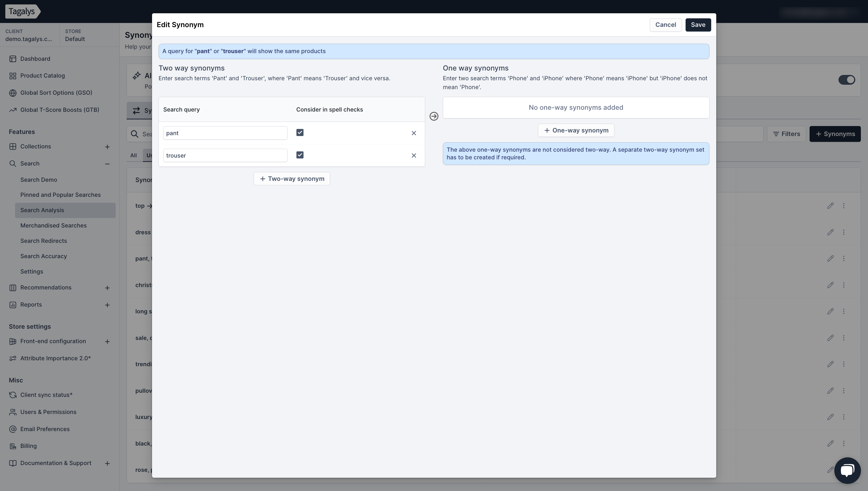Click the sparkle AI icon in background
This screenshot has width=868, height=491.
pyautogui.click(x=136, y=76)
